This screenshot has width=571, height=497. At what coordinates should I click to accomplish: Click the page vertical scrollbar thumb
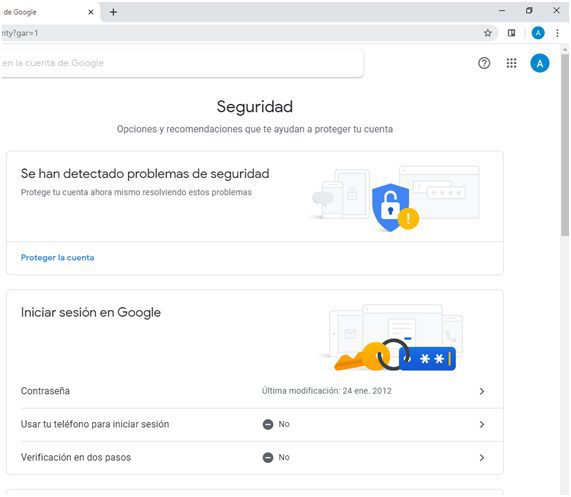pyautogui.click(x=565, y=145)
